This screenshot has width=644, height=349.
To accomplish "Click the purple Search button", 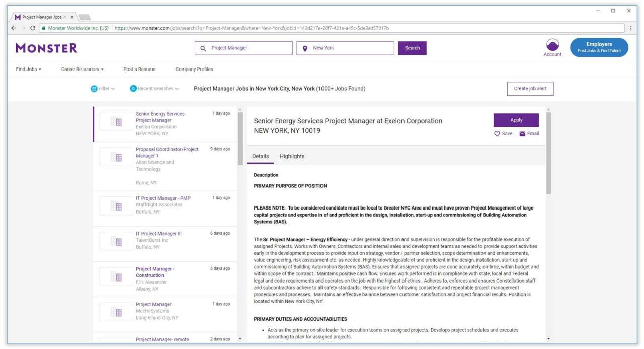I will pyautogui.click(x=412, y=48).
